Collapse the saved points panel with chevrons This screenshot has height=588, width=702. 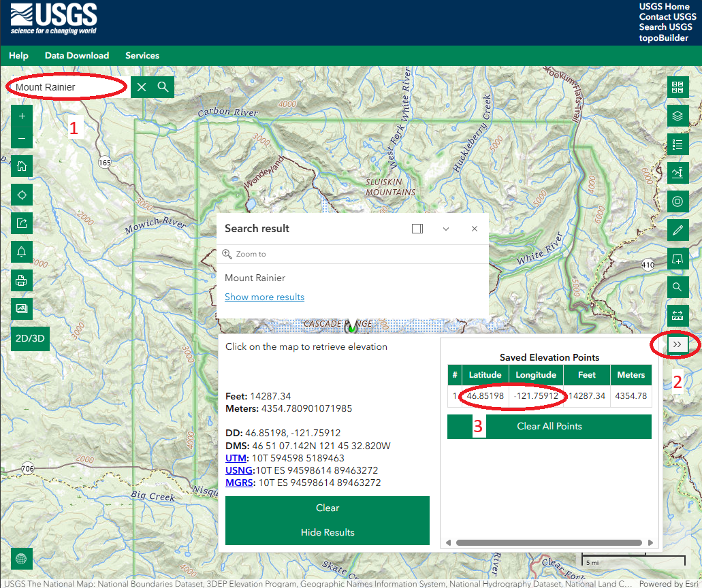[677, 344]
